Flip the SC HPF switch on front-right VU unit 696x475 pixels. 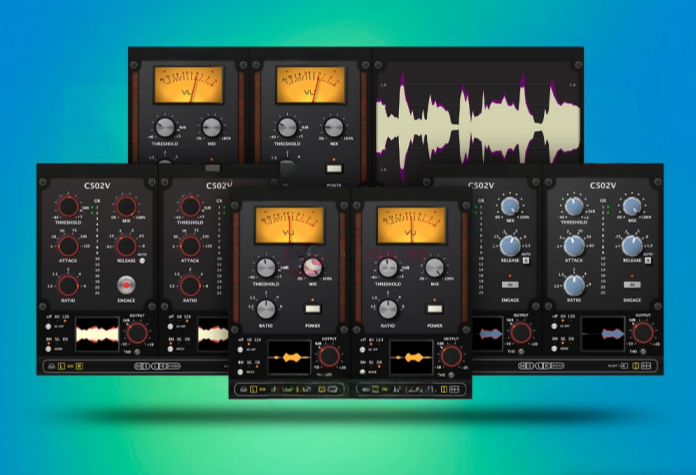pos(362,349)
